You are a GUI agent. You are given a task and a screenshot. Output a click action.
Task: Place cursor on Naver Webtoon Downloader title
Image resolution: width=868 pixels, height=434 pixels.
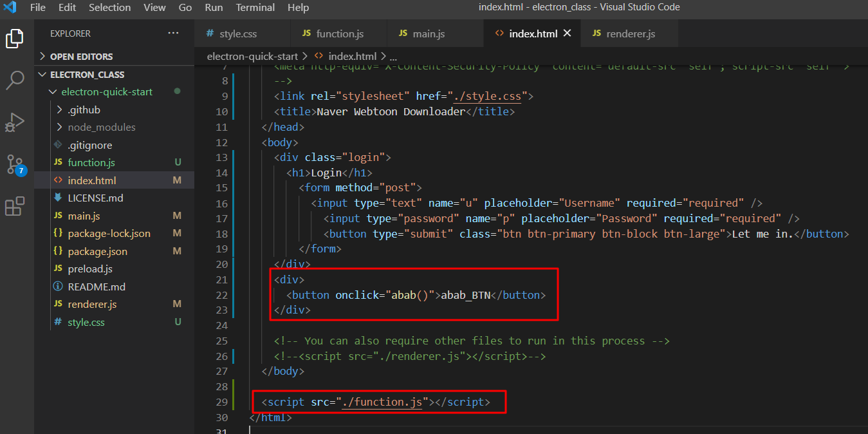[x=391, y=112]
